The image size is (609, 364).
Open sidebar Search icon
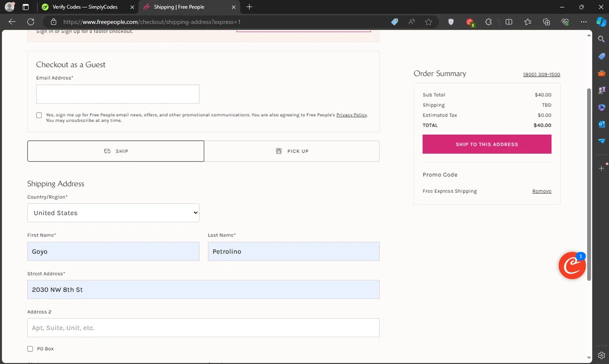(x=602, y=39)
